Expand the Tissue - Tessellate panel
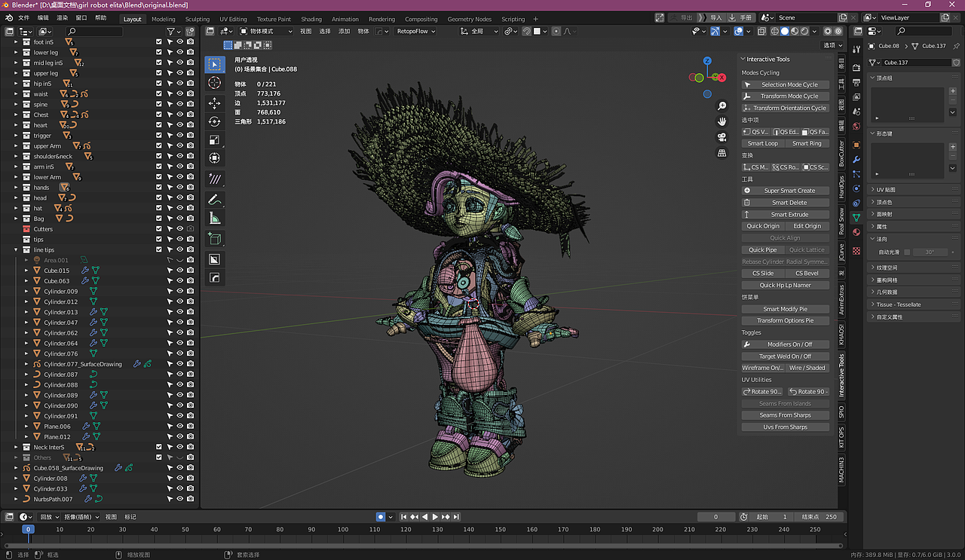The height and width of the screenshot is (560, 965). (x=897, y=304)
